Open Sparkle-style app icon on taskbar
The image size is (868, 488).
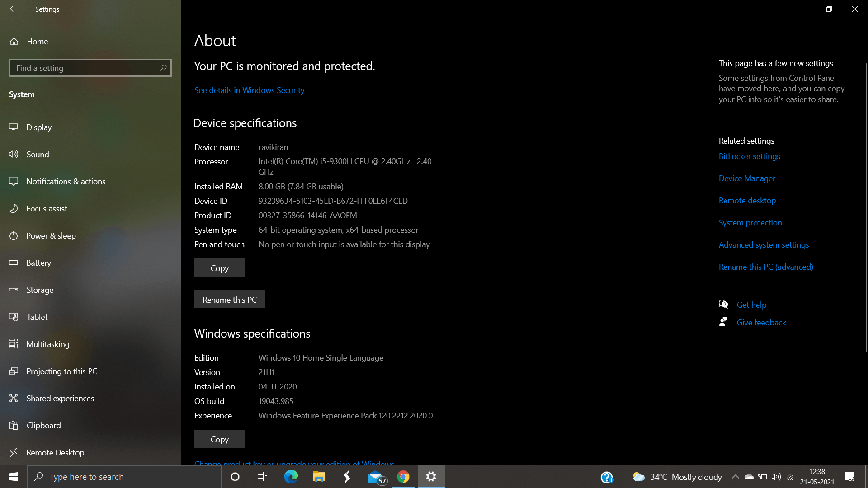[347, 477]
